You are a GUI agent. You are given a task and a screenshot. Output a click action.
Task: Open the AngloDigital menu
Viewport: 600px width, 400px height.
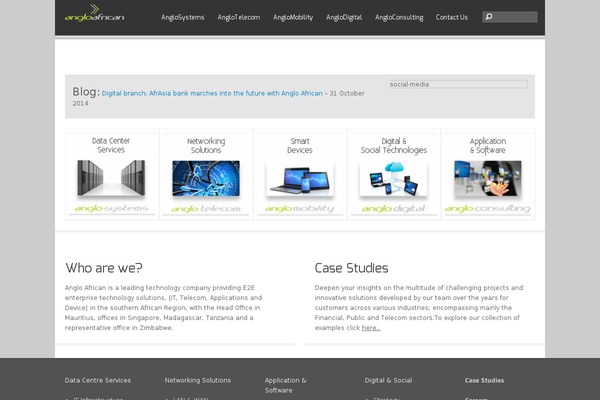(x=344, y=17)
